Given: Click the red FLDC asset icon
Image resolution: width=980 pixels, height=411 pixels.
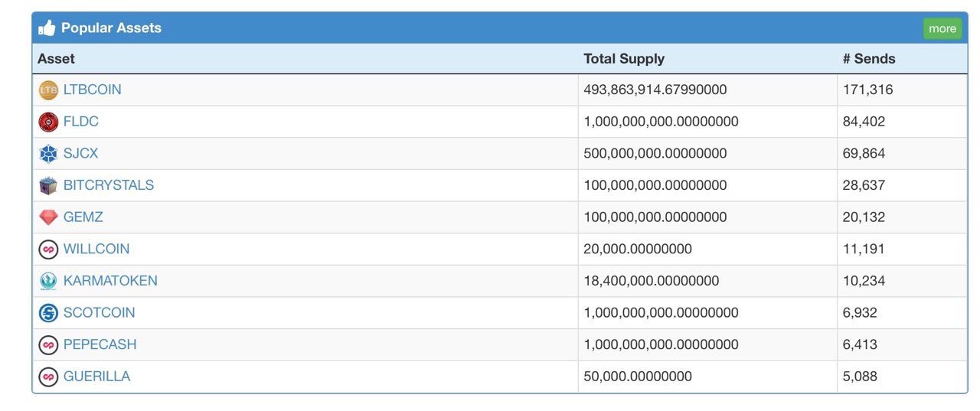Looking at the screenshot, I should [48, 122].
